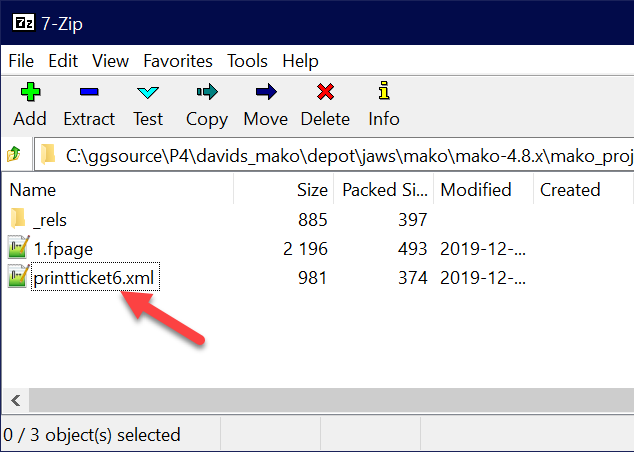Select the 1.fpage file
634x452 pixels.
[x=63, y=248]
